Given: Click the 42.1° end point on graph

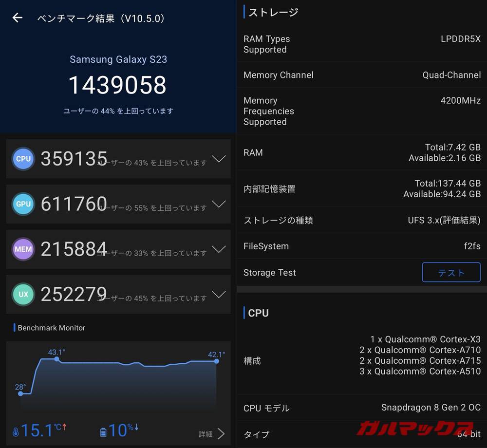Looking at the screenshot, I should click(x=216, y=361).
